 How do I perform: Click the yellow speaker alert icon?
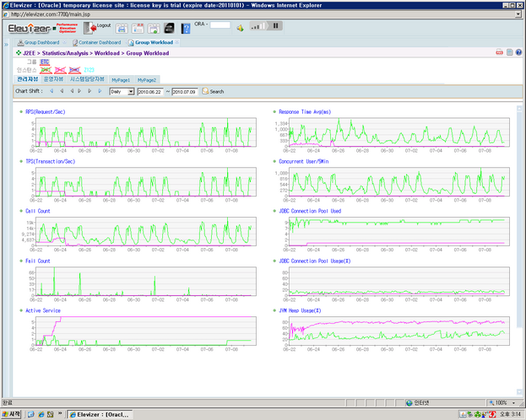tap(240, 28)
